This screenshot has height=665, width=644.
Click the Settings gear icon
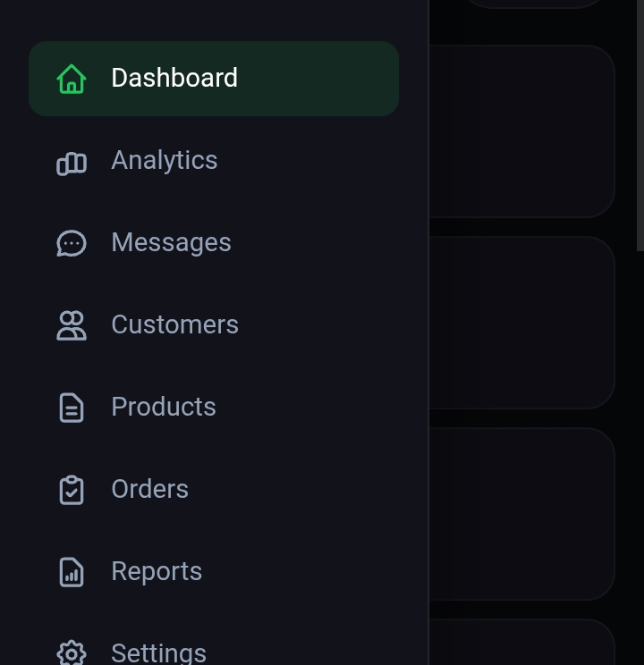[x=72, y=653]
